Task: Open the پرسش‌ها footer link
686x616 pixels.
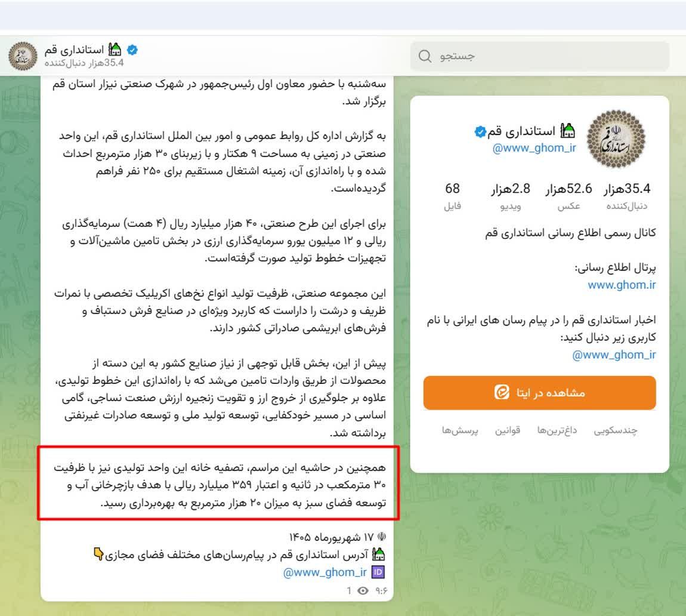Action: coord(460,430)
